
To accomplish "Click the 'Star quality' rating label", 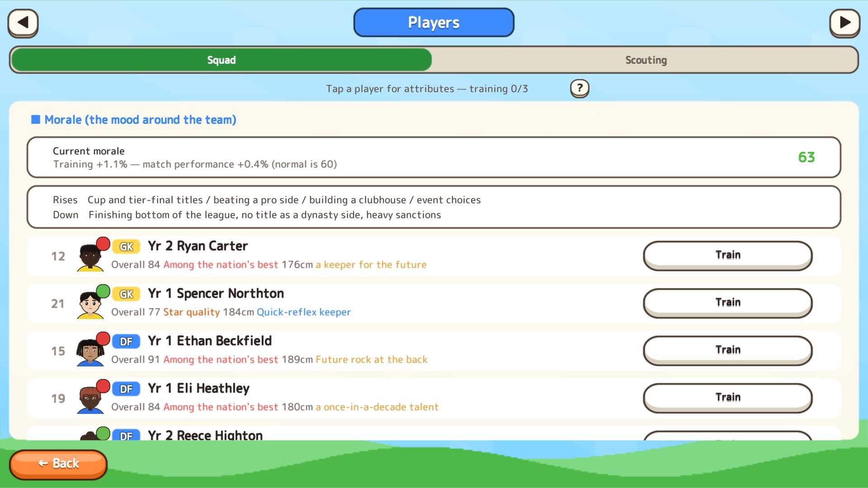I will (x=191, y=312).
